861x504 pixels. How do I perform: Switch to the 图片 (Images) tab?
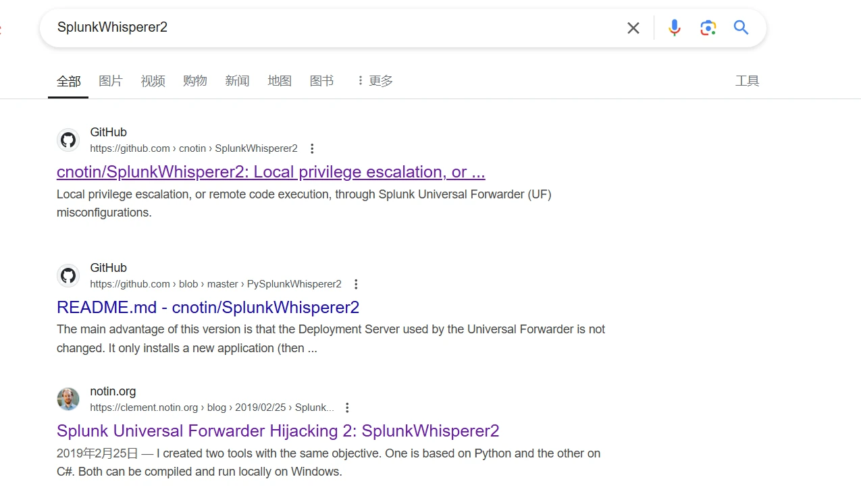coord(111,81)
